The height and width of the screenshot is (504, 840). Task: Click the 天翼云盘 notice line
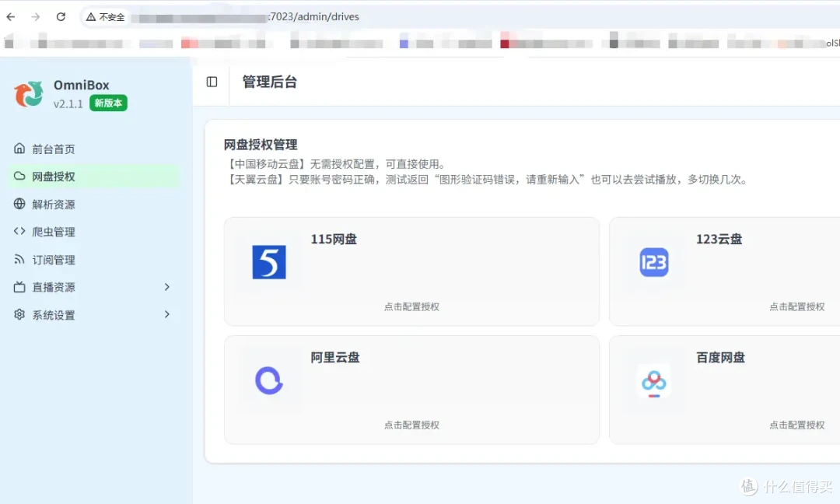[486, 180]
